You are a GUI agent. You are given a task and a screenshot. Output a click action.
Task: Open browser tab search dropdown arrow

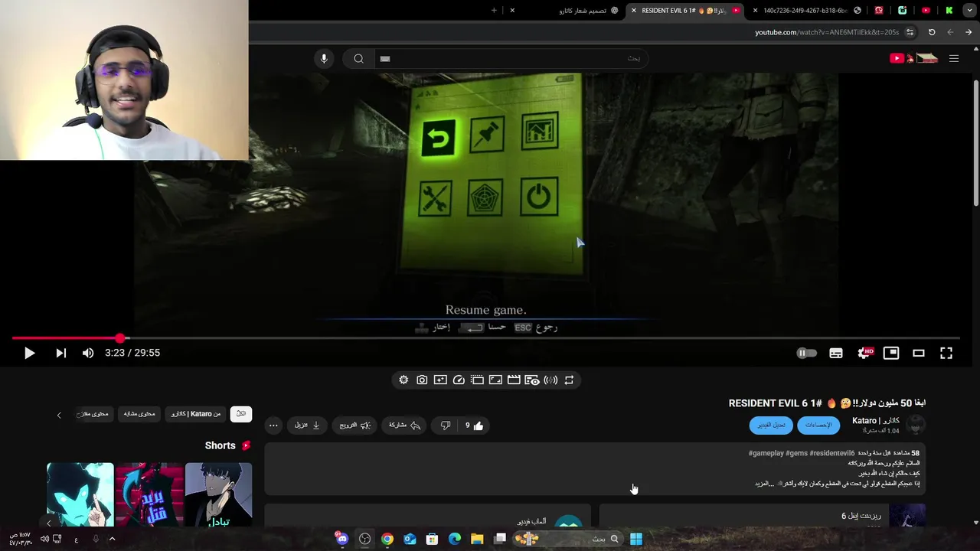[x=969, y=11]
